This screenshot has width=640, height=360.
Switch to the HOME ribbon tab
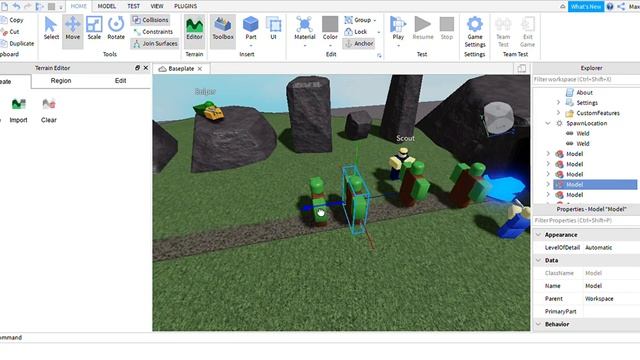[x=78, y=6]
